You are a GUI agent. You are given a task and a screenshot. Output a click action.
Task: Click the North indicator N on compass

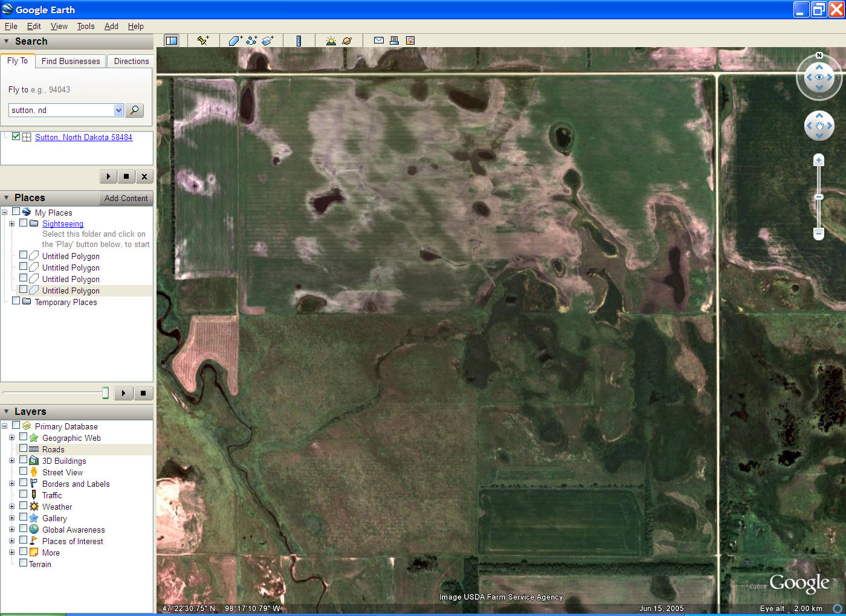point(819,56)
